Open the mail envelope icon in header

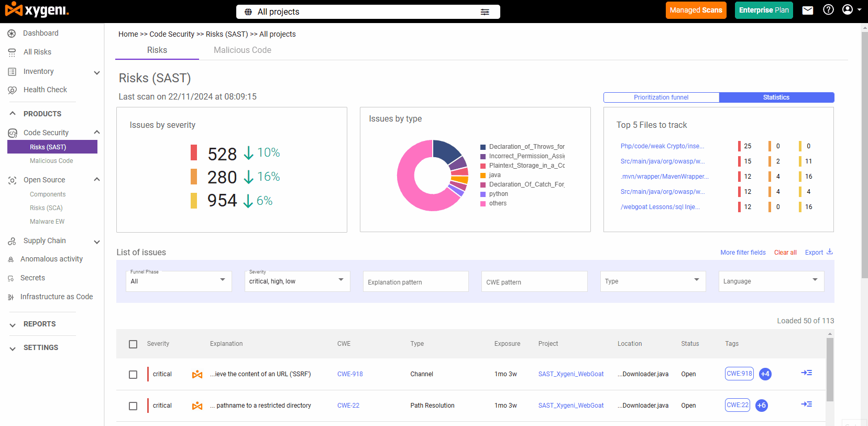808,10
